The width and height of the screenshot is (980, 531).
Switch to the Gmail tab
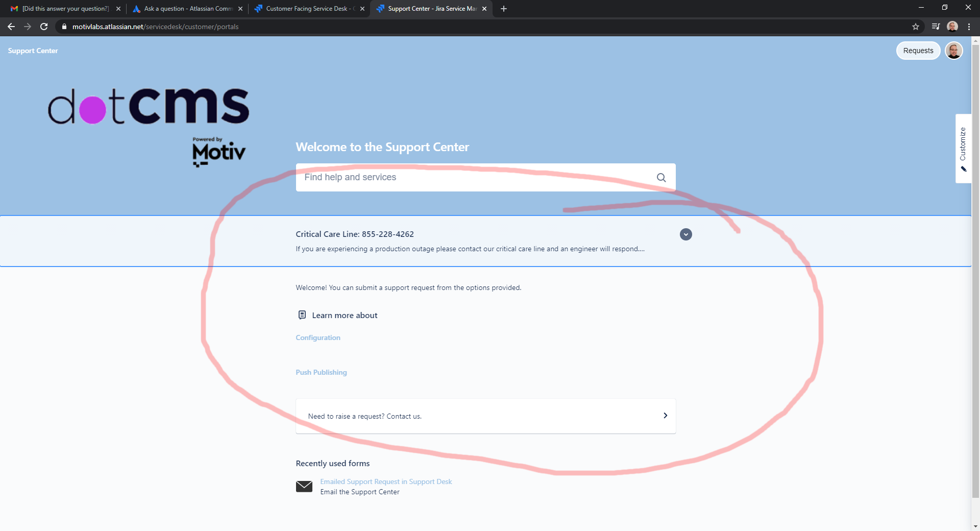click(x=65, y=9)
